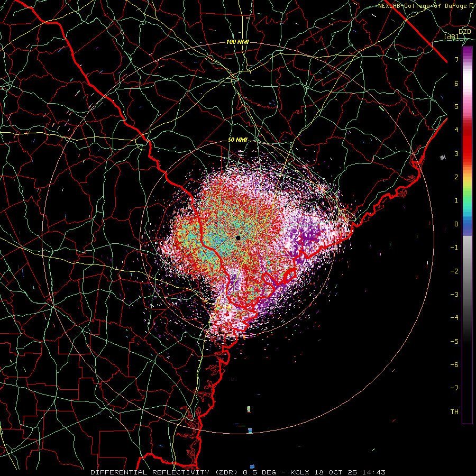The height and width of the screenshot is (476, 476).
Task: Click the "6" value on the color scale
Action: tap(456, 83)
